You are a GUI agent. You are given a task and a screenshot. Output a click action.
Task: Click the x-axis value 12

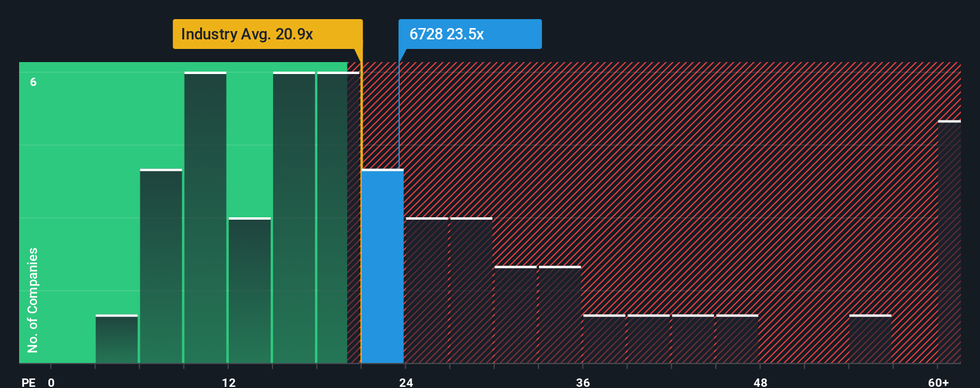[x=229, y=382]
